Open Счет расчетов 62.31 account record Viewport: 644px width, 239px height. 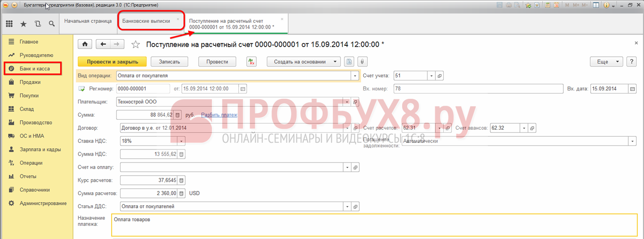point(448,128)
